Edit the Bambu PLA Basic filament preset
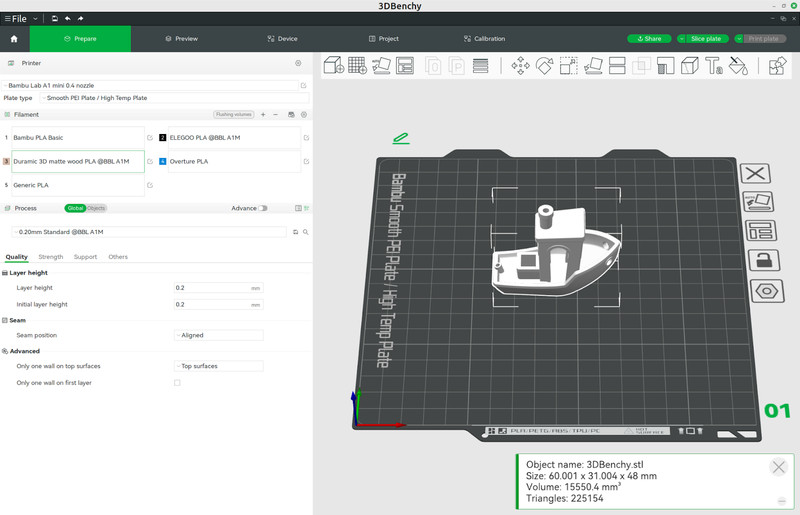The image size is (800, 515). (150, 138)
